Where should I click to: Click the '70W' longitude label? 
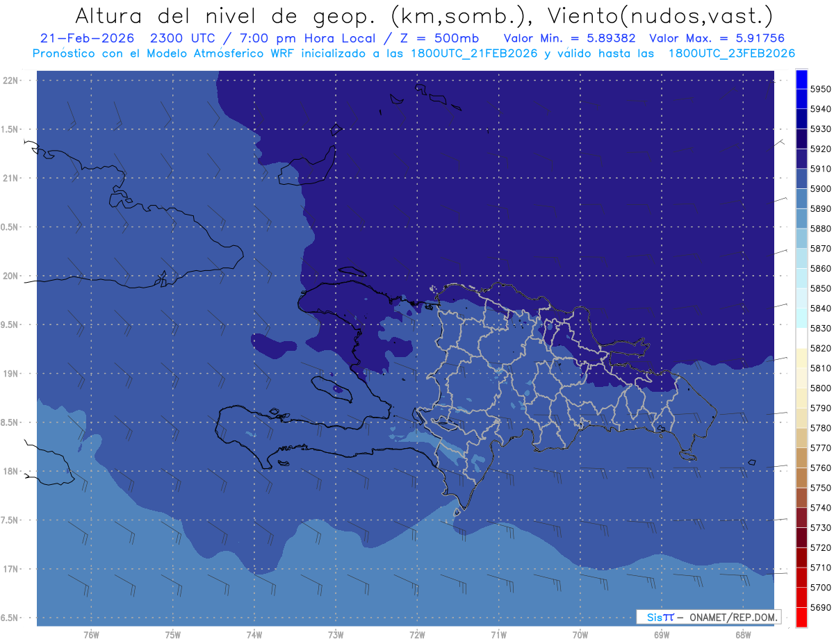point(580,635)
